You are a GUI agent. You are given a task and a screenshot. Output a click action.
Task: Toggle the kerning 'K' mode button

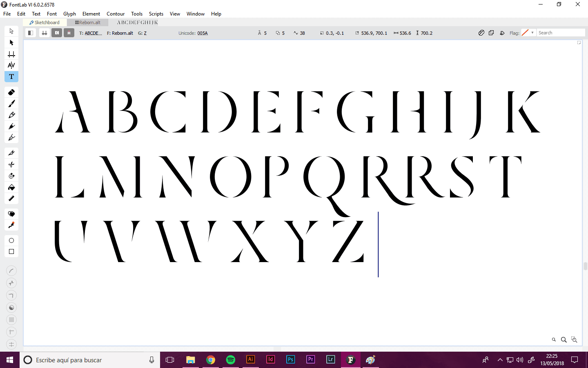pos(57,33)
